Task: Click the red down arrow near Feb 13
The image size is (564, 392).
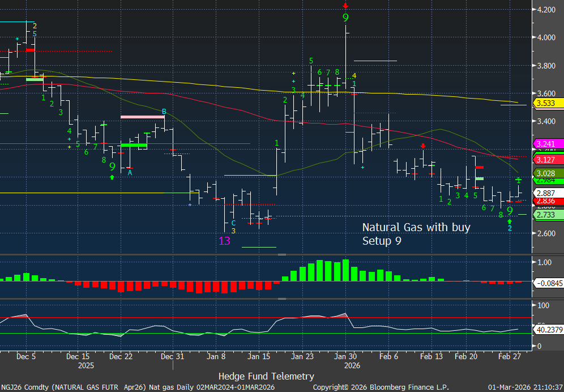Action: [x=423, y=146]
